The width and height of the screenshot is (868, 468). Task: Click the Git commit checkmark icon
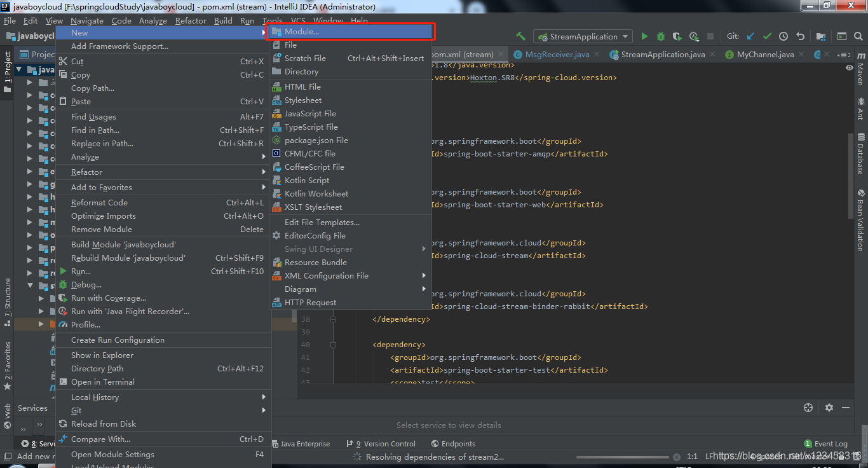[x=767, y=36]
